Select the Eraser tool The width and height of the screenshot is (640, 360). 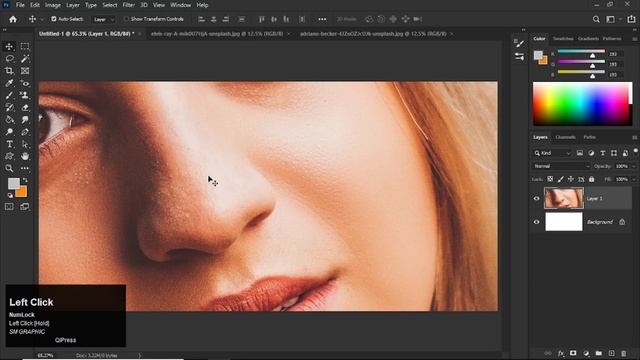(x=25, y=108)
